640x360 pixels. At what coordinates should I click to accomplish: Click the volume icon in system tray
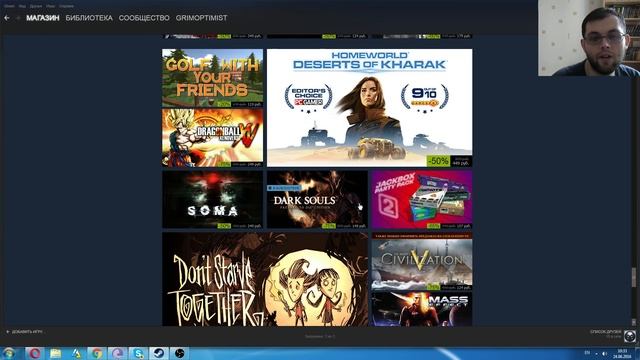604,353
